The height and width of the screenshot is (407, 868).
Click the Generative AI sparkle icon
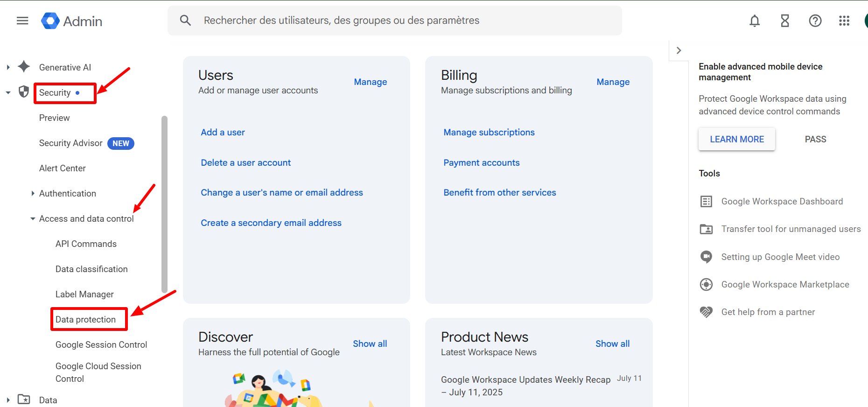tap(24, 67)
